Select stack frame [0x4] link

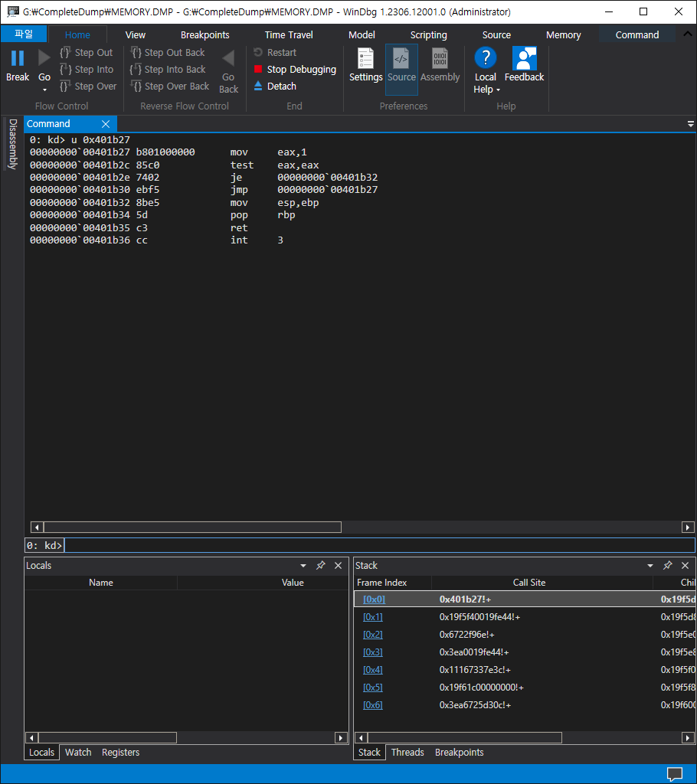click(x=373, y=669)
